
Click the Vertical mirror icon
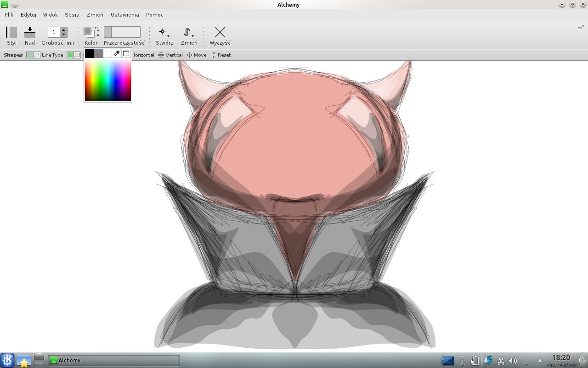[161, 55]
